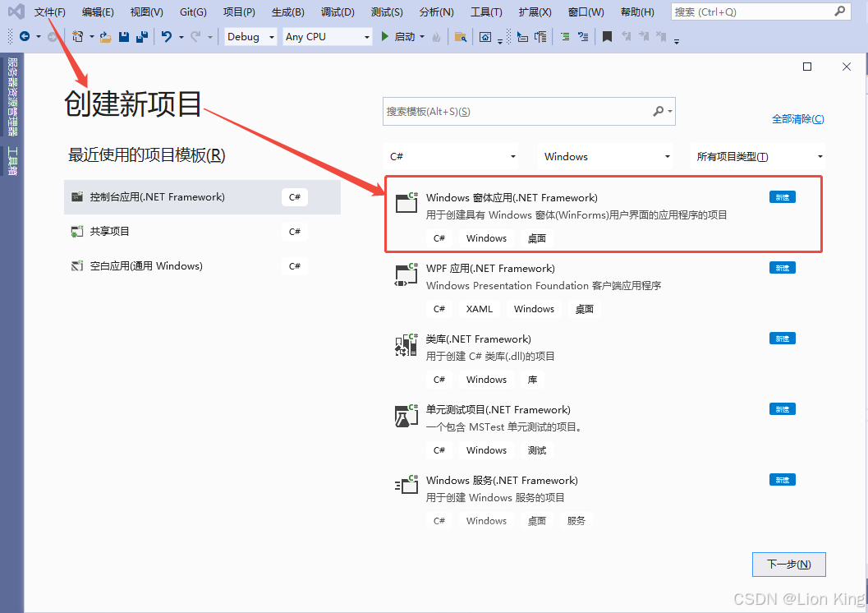
Task: Expand the navigate backward history arrow
Action: pyautogui.click(x=39, y=37)
